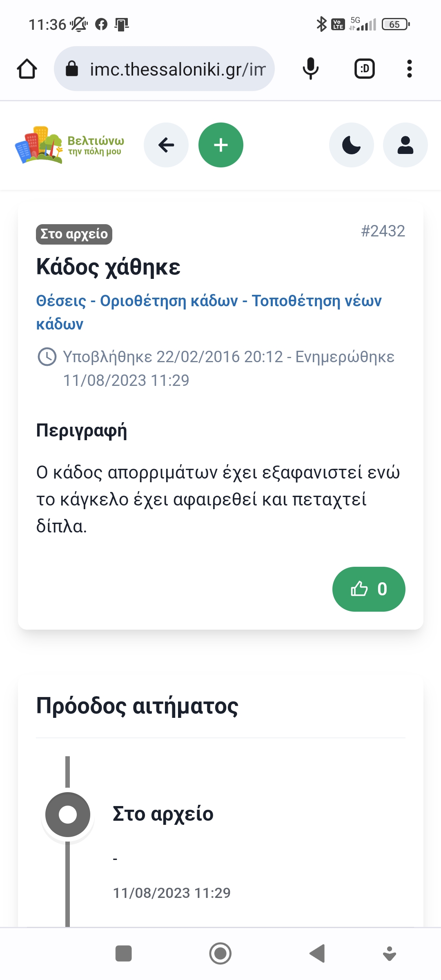The width and height of the screenshot is (441, 980).
Task: Tap the browser home icon
Action: pos(27,69)
